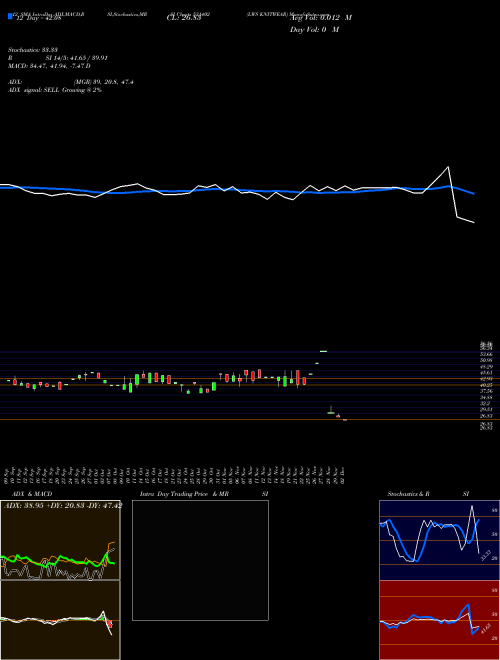The image size is (500, 660).
Task: Click the 42.93 price axis label
Action: [487, 379]
